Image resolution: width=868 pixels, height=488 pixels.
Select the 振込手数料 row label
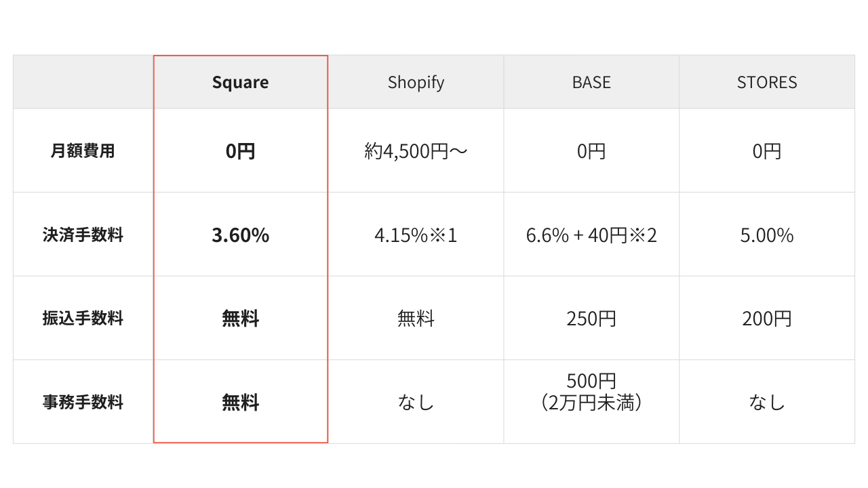(83, 319)
